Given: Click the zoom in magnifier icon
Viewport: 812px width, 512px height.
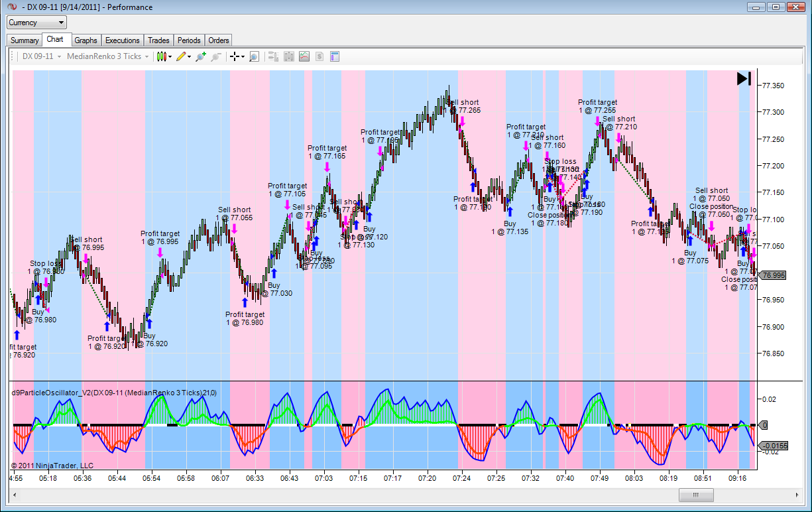Looking at the screenshot, I should point(201,56).
